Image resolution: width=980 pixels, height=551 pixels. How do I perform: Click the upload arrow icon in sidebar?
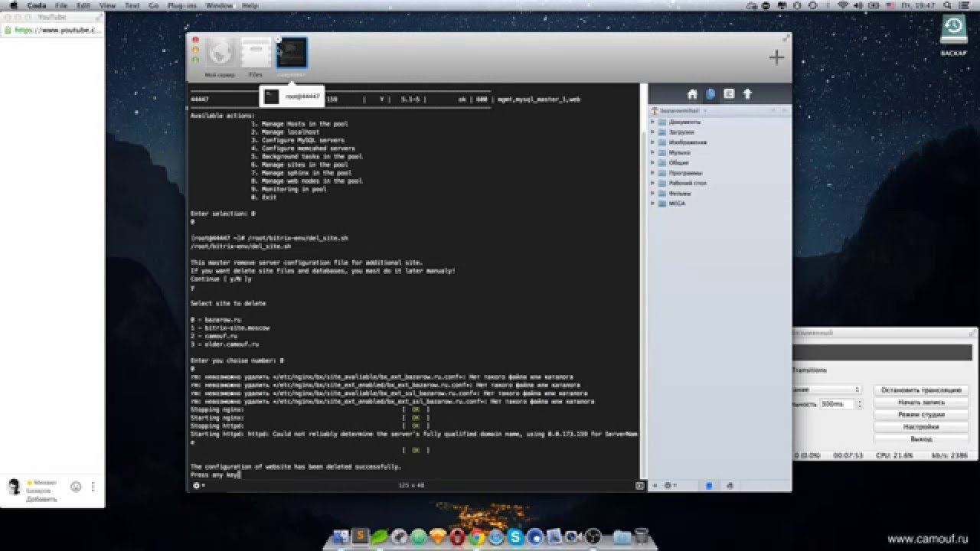click(747, 94)
